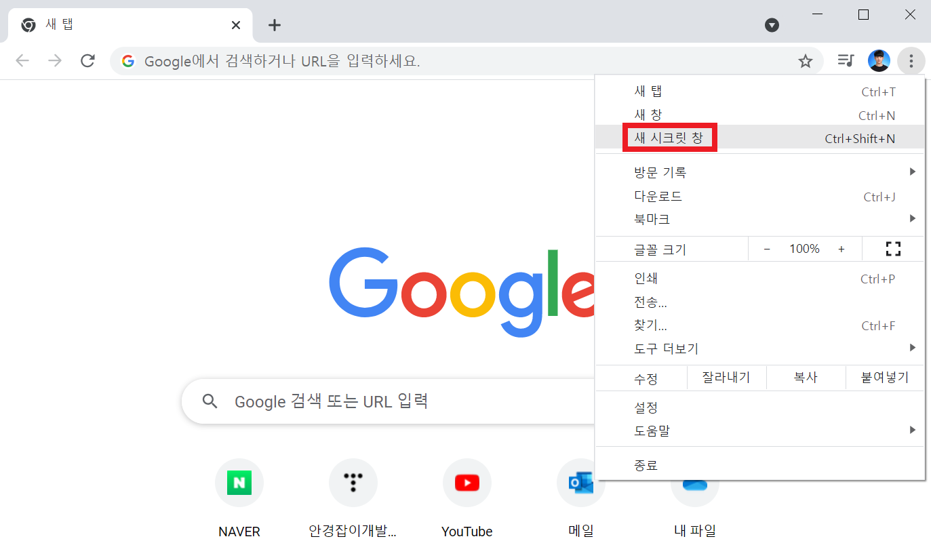Open a new tab with the plus icon
The height and width of the screenshot is (560, 931).
274,25
